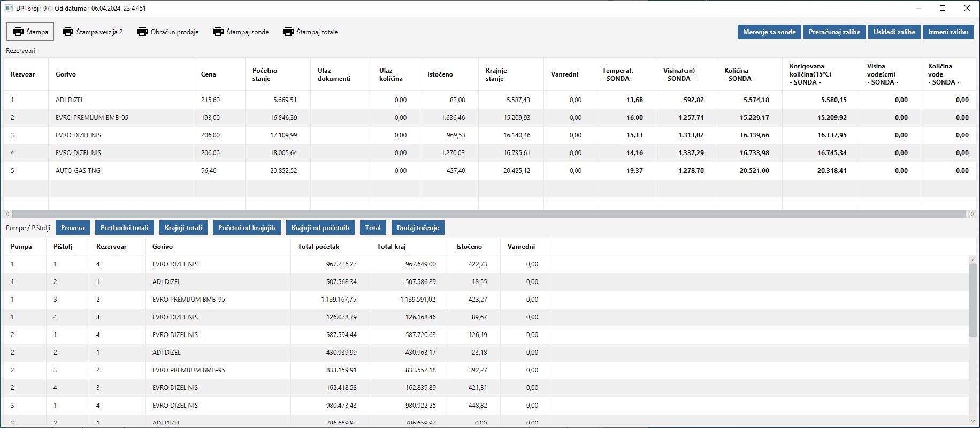Viewport: 980px width, 428px height.
Task: Select Prethodni totali
Action: [x=125, y=228]
